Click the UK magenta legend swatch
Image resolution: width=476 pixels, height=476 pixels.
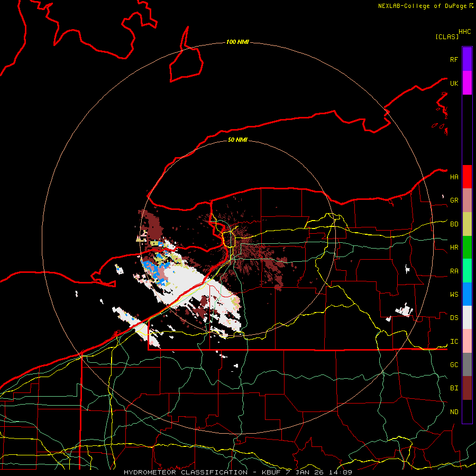click(x=467, y=83)
